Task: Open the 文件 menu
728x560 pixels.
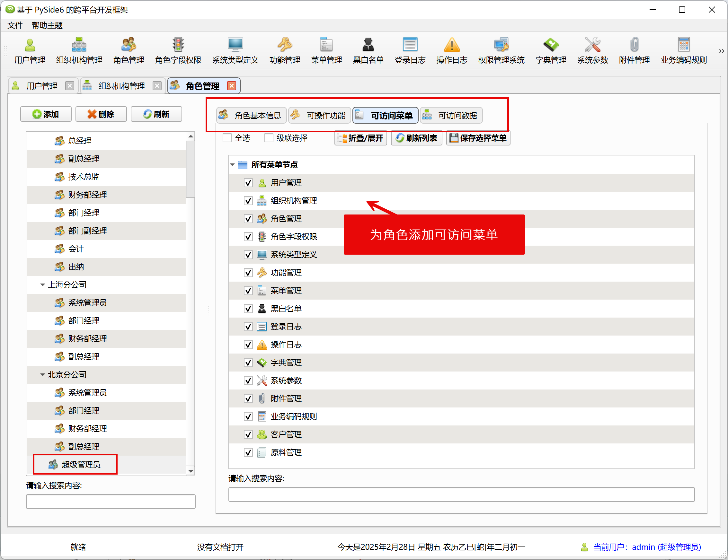Action: click(15, 25)
